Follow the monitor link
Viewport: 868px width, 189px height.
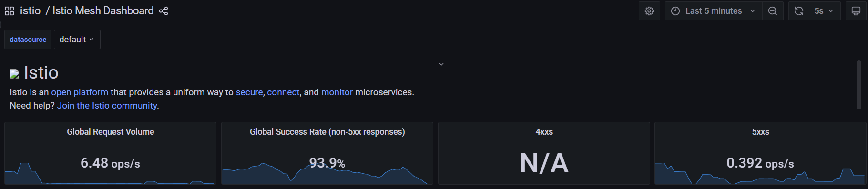tap(337, 92)
